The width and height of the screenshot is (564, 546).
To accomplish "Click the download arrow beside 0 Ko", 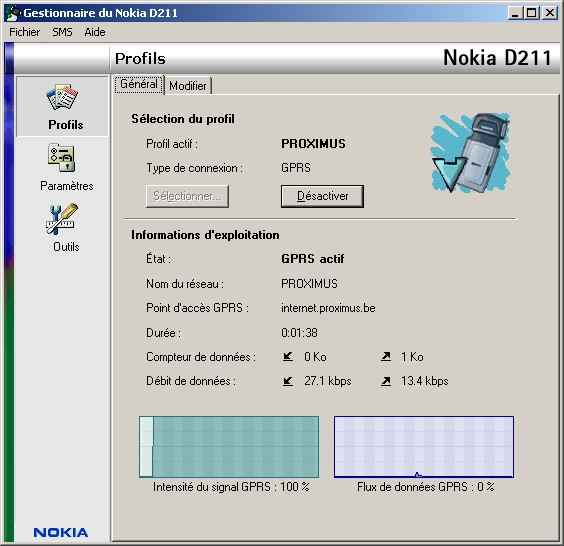I will (x=288, y=356).
